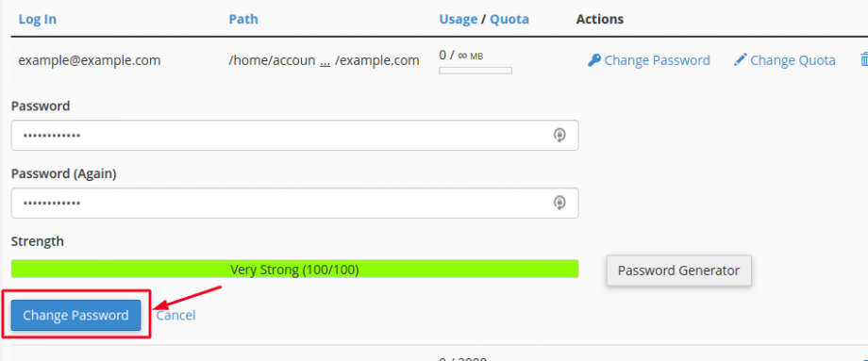
Task: Focus the Password input field
Action: tap(294, 135)
